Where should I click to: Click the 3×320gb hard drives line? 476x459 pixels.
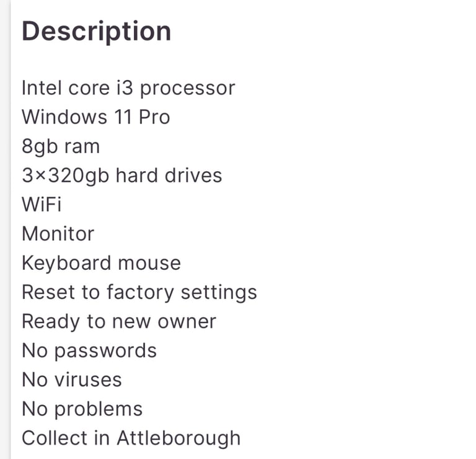(122, 176)
